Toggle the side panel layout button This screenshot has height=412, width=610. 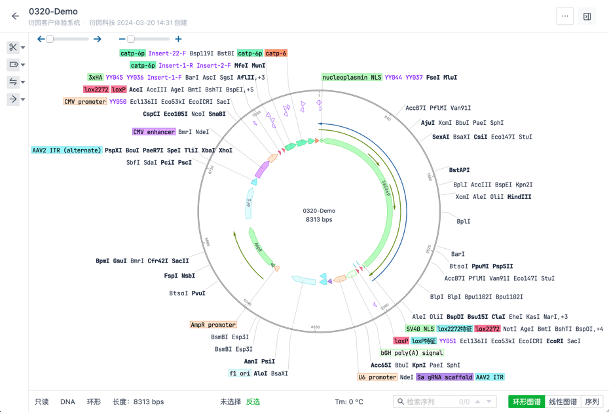point(587,16)
